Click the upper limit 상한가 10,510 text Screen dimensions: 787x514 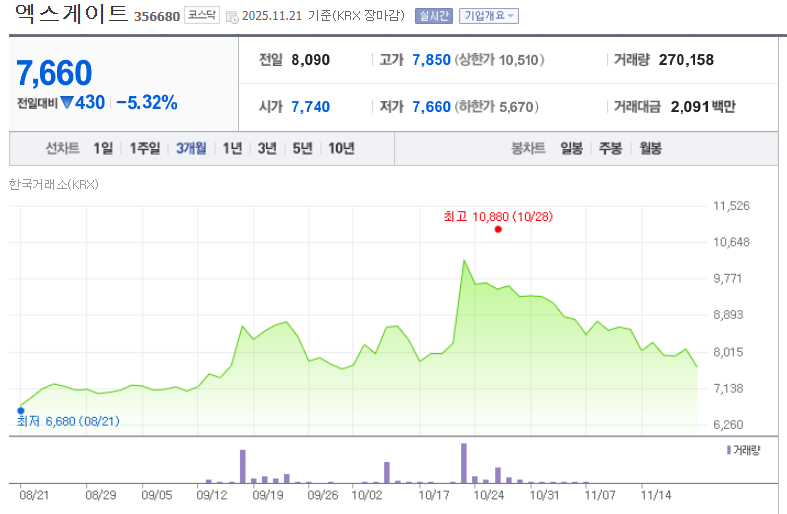(x=499, y=60)
